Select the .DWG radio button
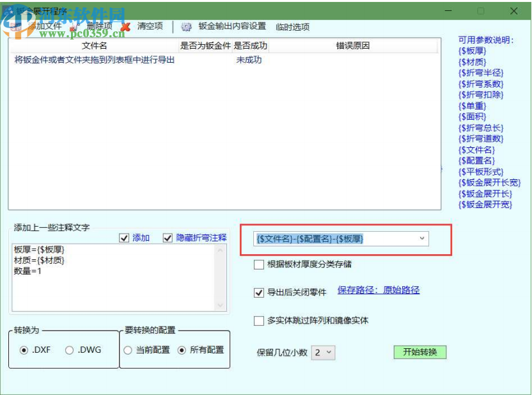 [69, 350]
